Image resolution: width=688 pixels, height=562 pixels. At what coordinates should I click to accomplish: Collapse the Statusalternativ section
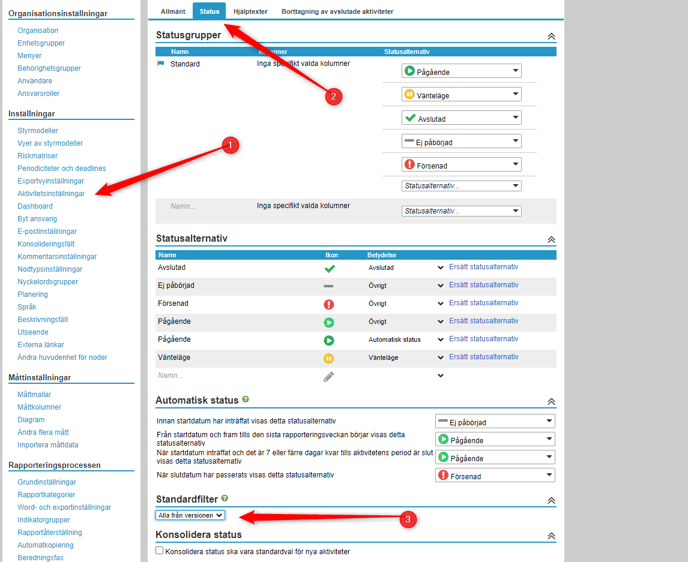click(550, 240)
